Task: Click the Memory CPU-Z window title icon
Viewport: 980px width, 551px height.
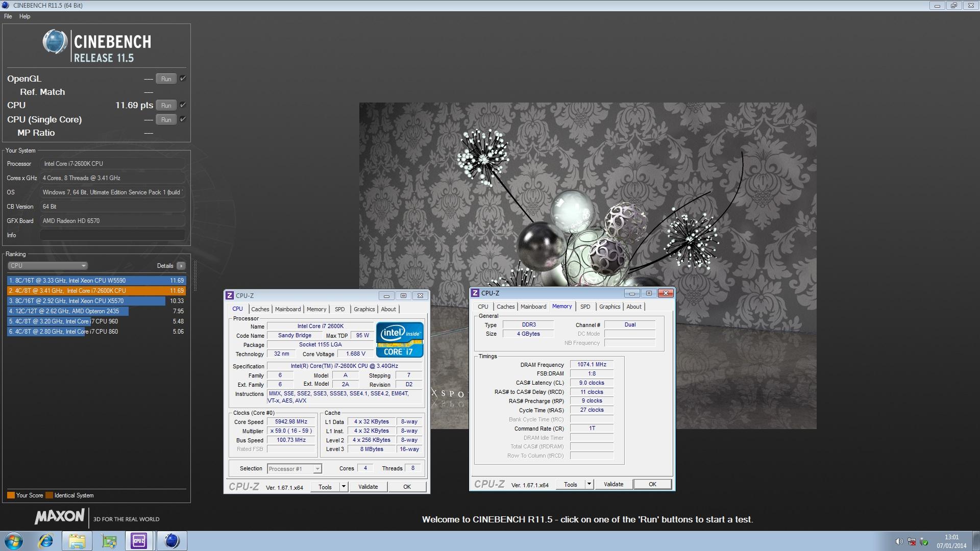Action: click(x=475, y=293)
